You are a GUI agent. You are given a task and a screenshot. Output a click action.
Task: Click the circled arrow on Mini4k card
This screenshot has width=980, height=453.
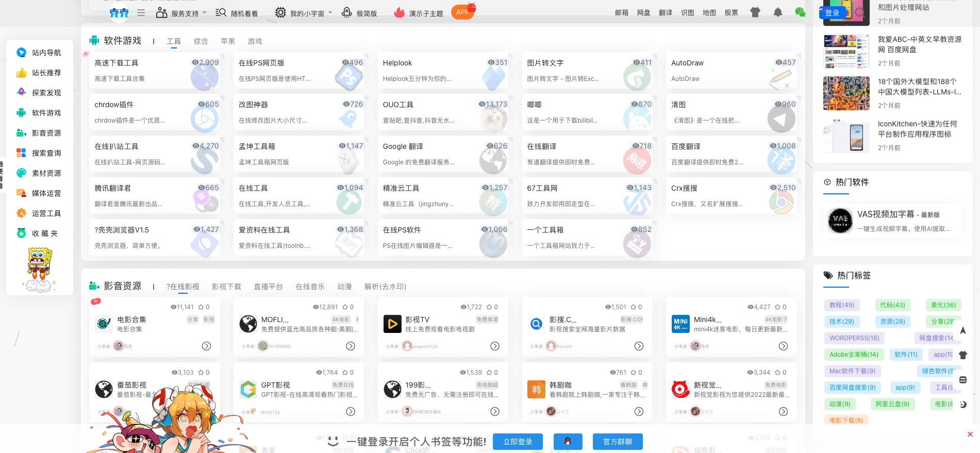pos(783,346)
